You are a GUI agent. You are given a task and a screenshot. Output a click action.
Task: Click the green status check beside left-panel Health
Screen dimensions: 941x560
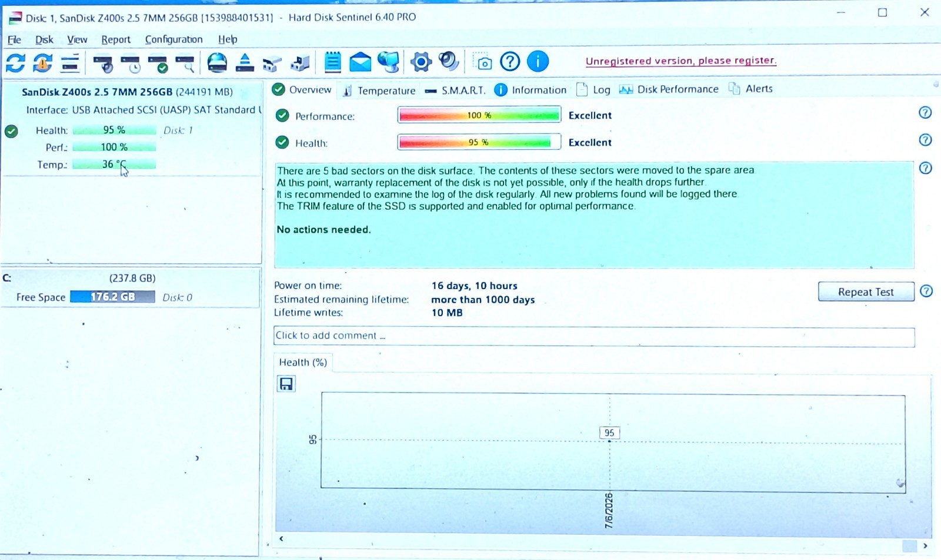tap(11, 131)
